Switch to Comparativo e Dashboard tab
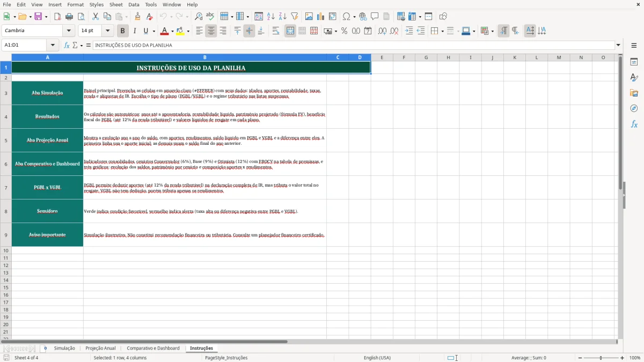The width and height of the screenshot is (644, 362). coord(153,349)
